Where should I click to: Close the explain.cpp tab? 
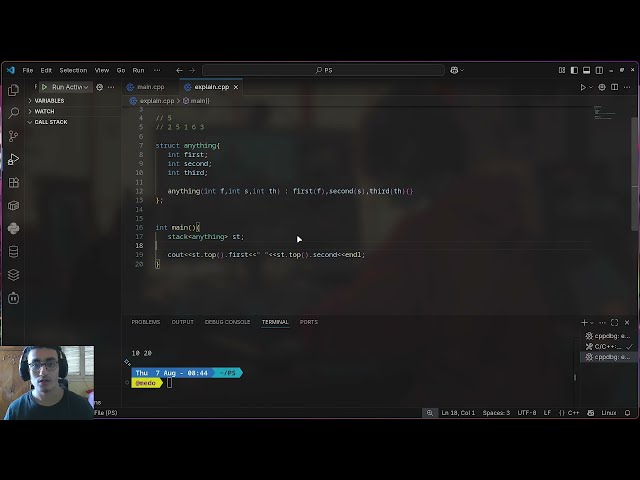pyautogui.click(x=236, y=87)
